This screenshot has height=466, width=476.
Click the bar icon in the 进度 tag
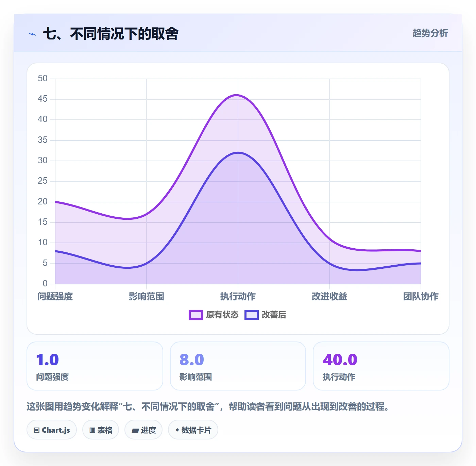coord(135,431)
